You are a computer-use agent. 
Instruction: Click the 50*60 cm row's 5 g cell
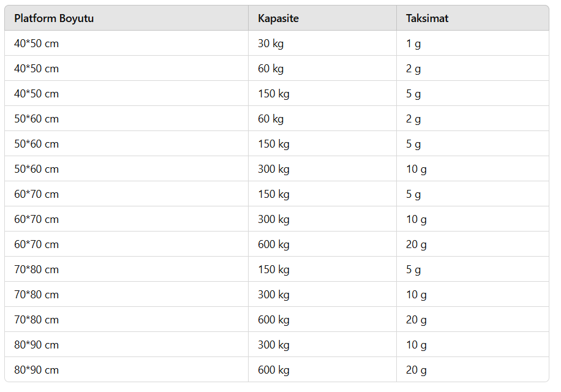[473, 144]
